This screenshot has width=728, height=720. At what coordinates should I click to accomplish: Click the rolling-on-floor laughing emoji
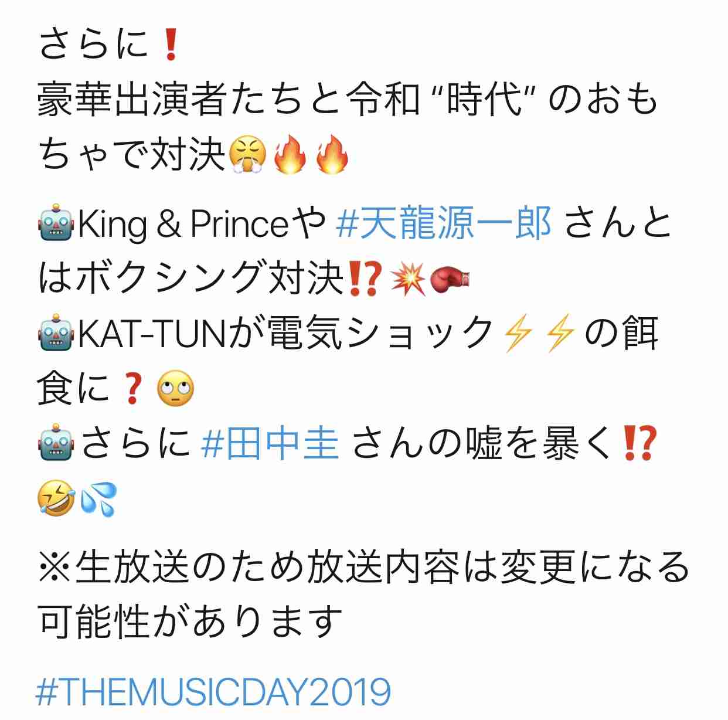[56, 498]
